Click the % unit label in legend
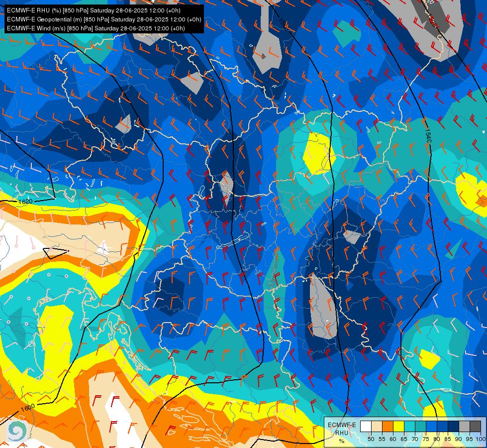487x448 pixels. (342, 441)
